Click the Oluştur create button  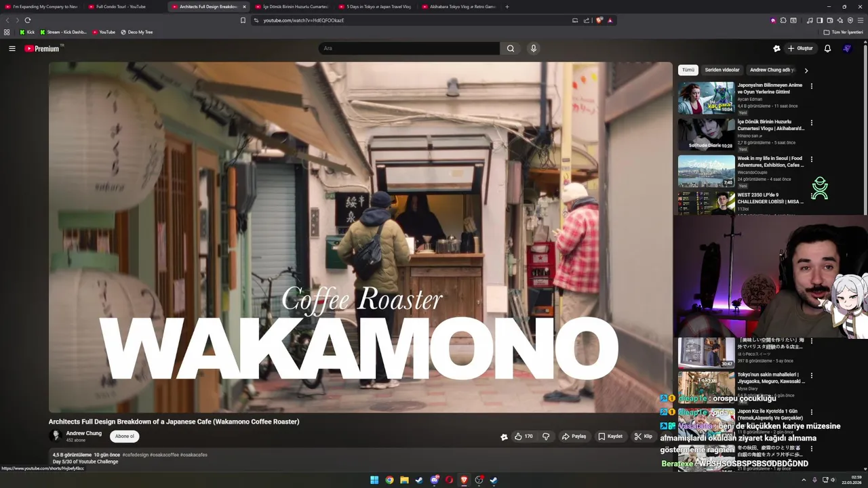click(800, 48)
